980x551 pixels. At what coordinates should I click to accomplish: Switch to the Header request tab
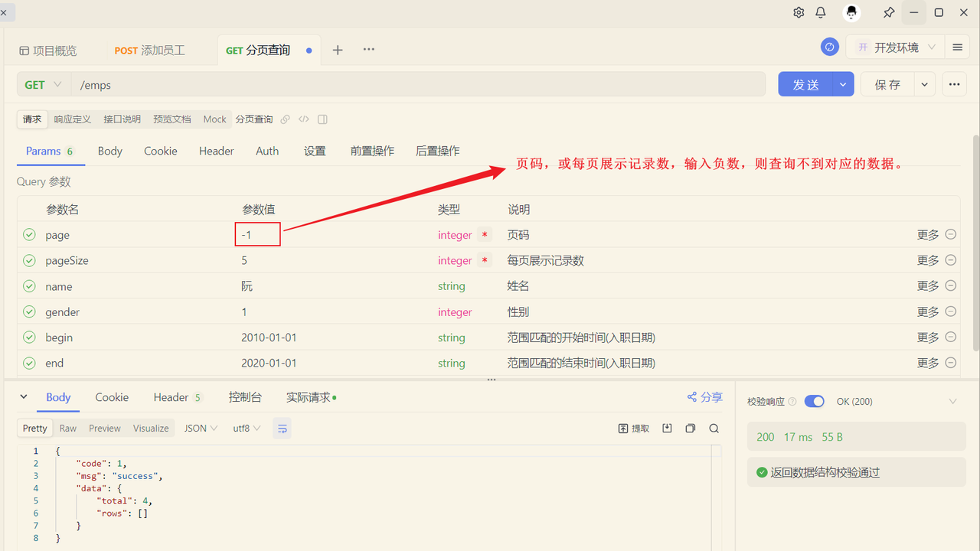pyautogui.click(x=216, y=151)
